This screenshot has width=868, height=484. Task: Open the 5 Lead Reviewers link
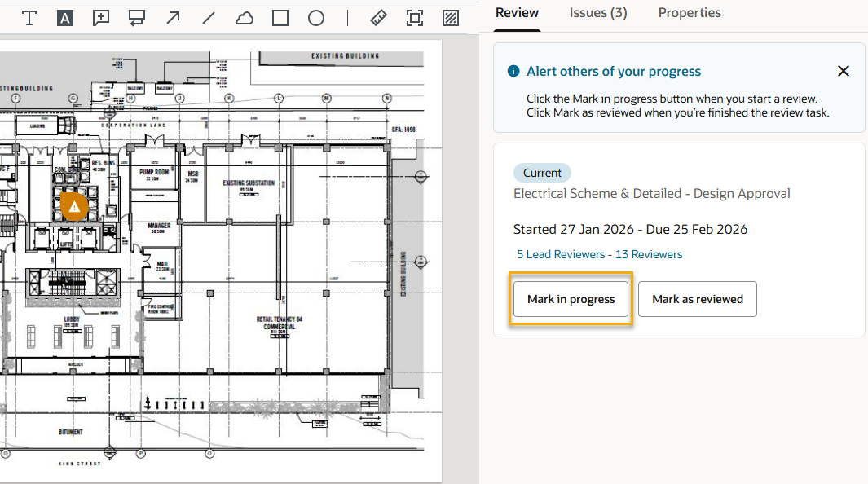pos(561,254)
